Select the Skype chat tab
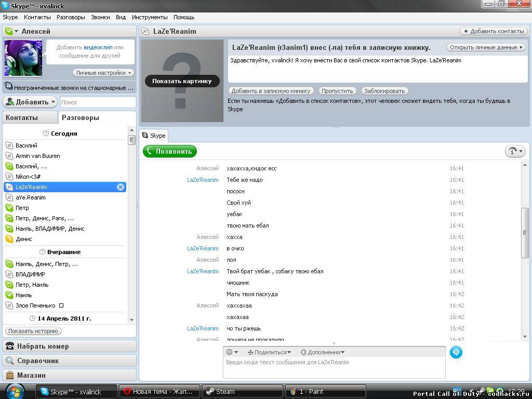The height and width of the screenshot is (399, 532). (154, 136)
